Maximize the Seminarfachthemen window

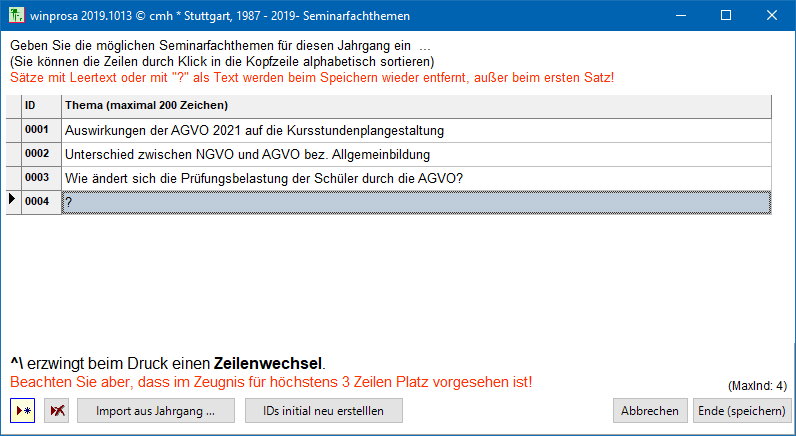(x=726, y=16)
